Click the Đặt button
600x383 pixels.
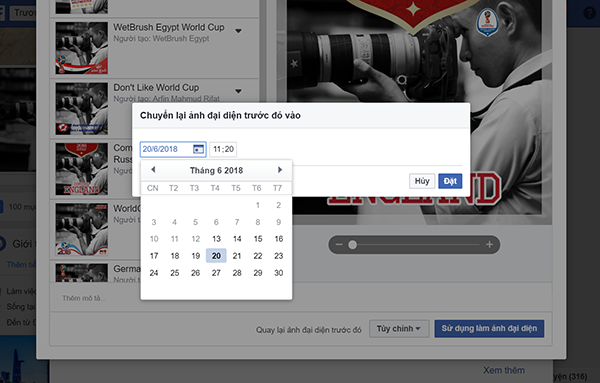[450, 181]
